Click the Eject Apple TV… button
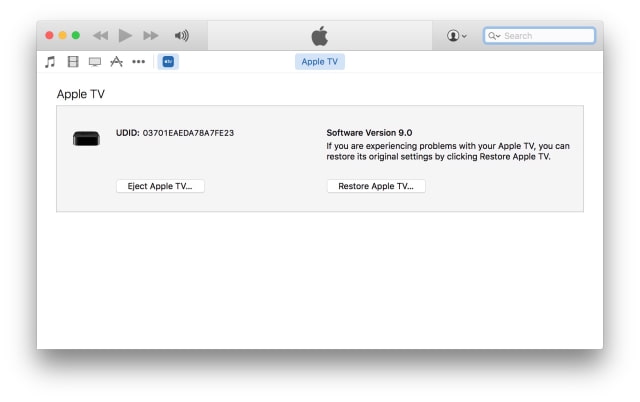Viewport: 640px width, 402px height. pyautogui.click(x=160, y=186)
